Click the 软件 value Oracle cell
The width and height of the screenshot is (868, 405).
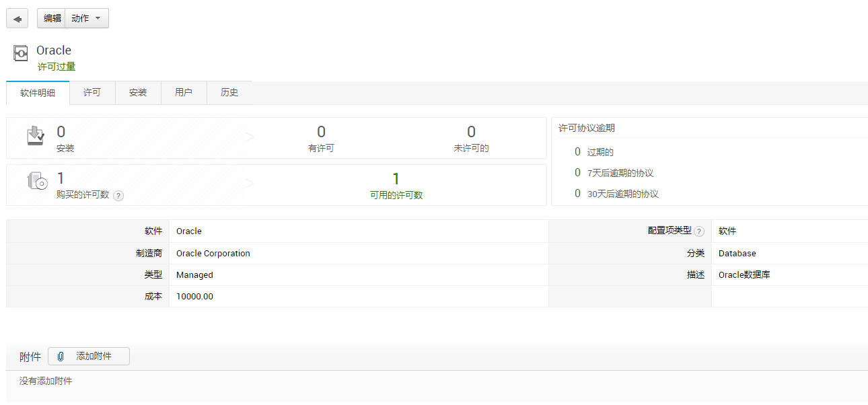(359, 231)
